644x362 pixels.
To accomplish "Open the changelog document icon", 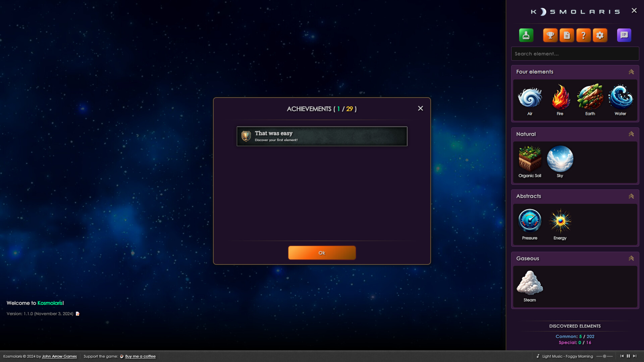I will tap(567, 35).
